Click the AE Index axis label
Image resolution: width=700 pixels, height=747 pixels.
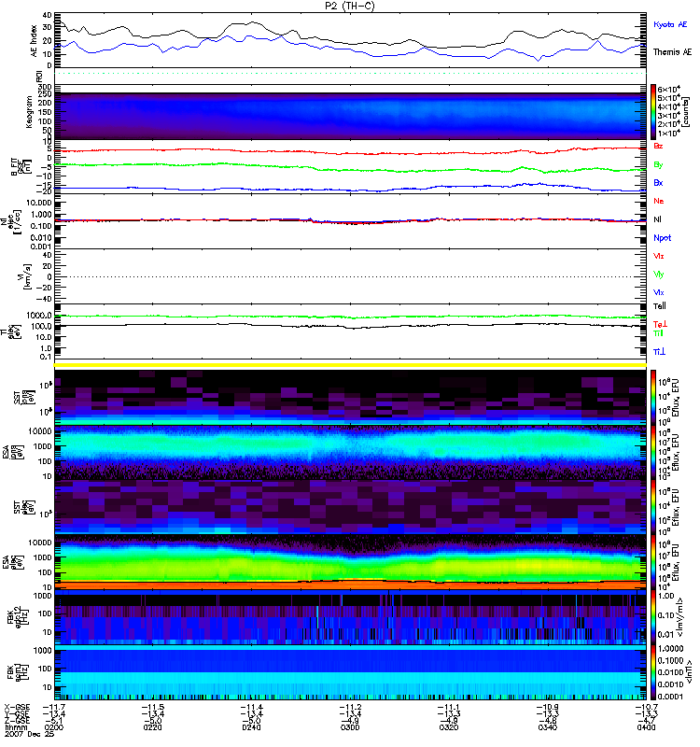tap(34, 41)
